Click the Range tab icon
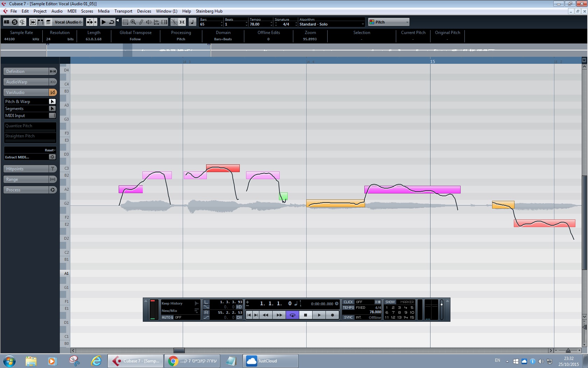Viewport: 588px width, 368px height. pos(53,179)
